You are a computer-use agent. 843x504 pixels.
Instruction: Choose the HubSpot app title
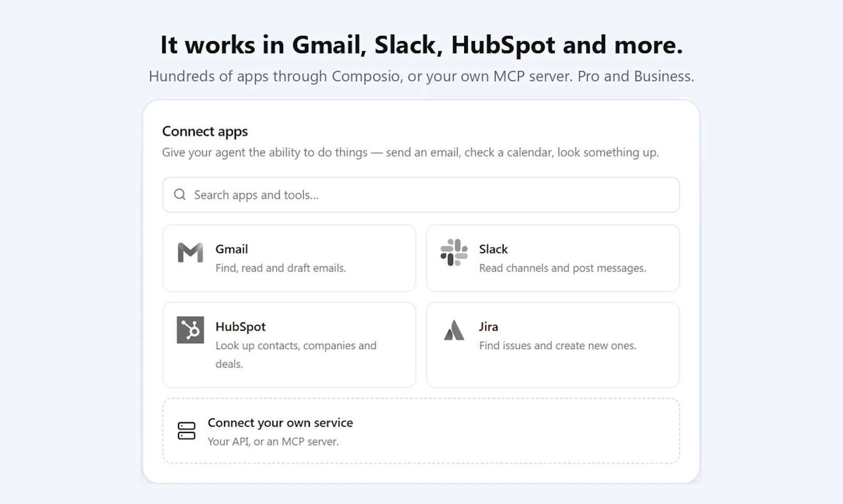point(240,327)
